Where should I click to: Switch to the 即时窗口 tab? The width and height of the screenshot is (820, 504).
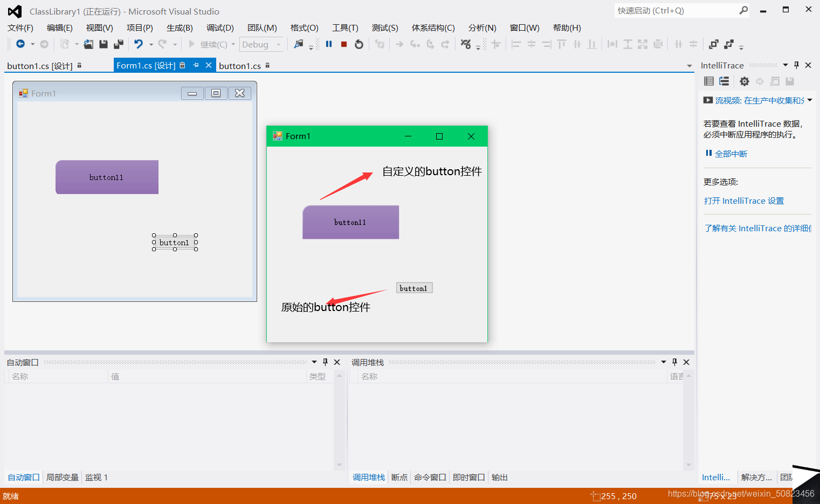(469, 478)
